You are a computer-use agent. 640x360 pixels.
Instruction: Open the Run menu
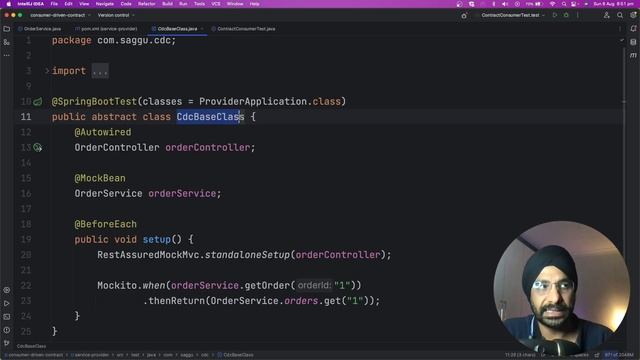pyautogui.click(x=183, y=4)
